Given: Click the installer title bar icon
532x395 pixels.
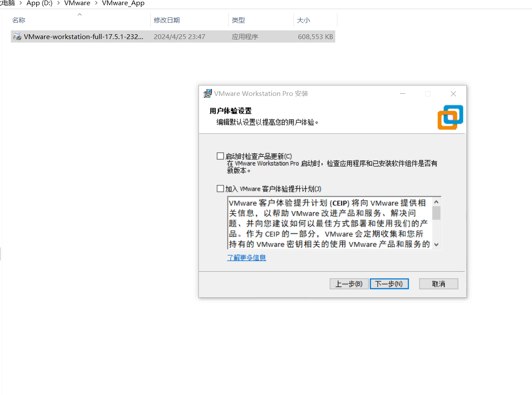Looking at the screenshot, I should [x=208, y=94].
